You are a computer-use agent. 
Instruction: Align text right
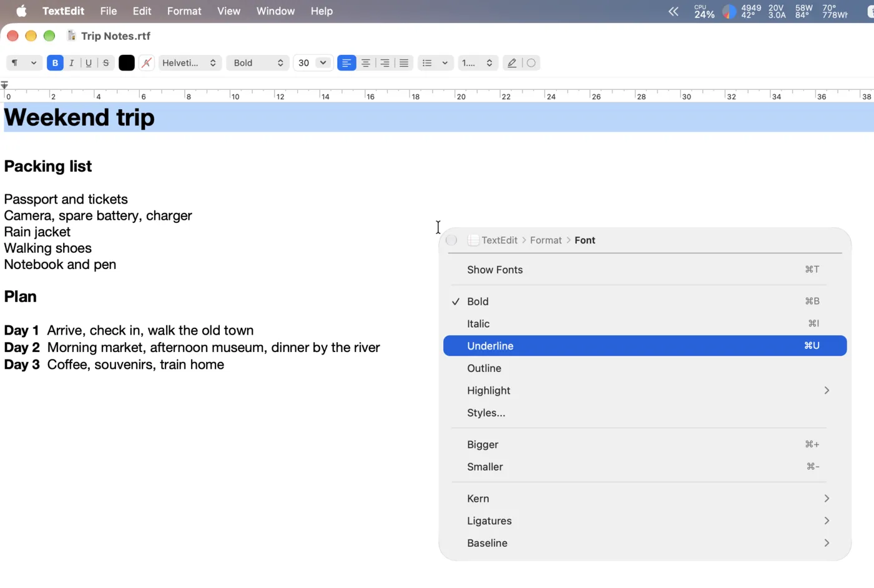click(x=385, y=63)
